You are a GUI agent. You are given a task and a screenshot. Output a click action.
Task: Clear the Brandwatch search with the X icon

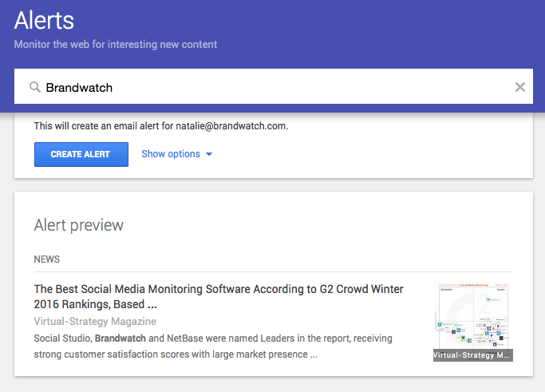(x=520, y=87)
